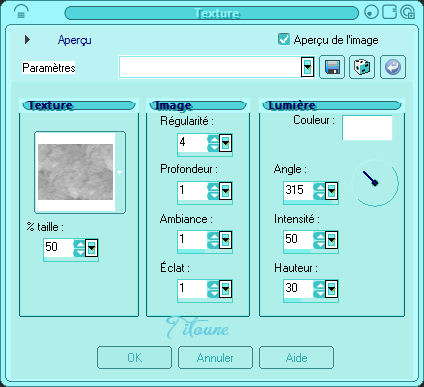Click the texture thumbnail picker
This screenshot has width=424, height=387.
(x=80, y=172)
